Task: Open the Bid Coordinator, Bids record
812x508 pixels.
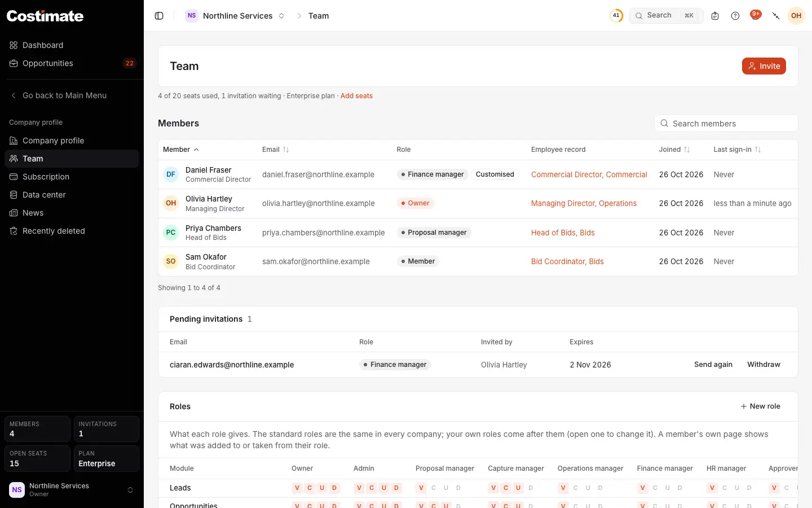Action: (x=567, y=261)
